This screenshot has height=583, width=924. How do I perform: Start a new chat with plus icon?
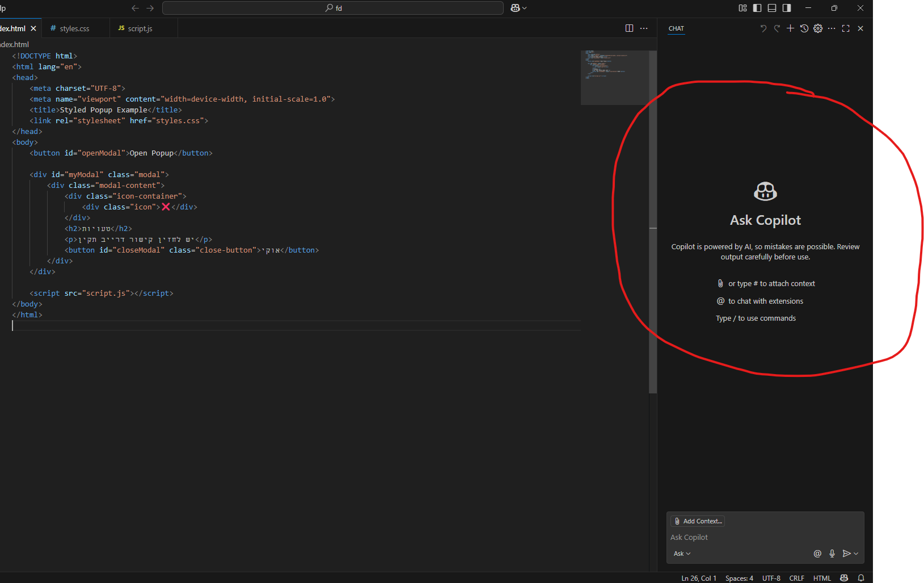(790, 28)
